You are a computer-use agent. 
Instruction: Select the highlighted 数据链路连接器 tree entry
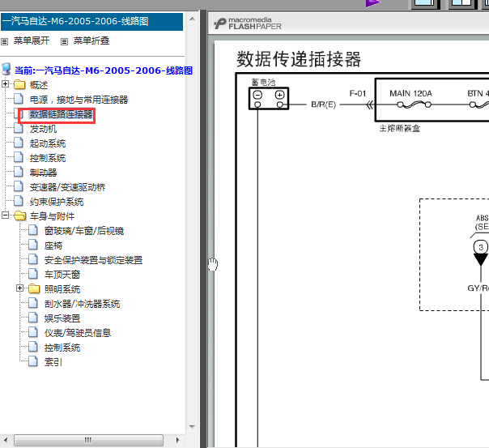click(62, 114)
